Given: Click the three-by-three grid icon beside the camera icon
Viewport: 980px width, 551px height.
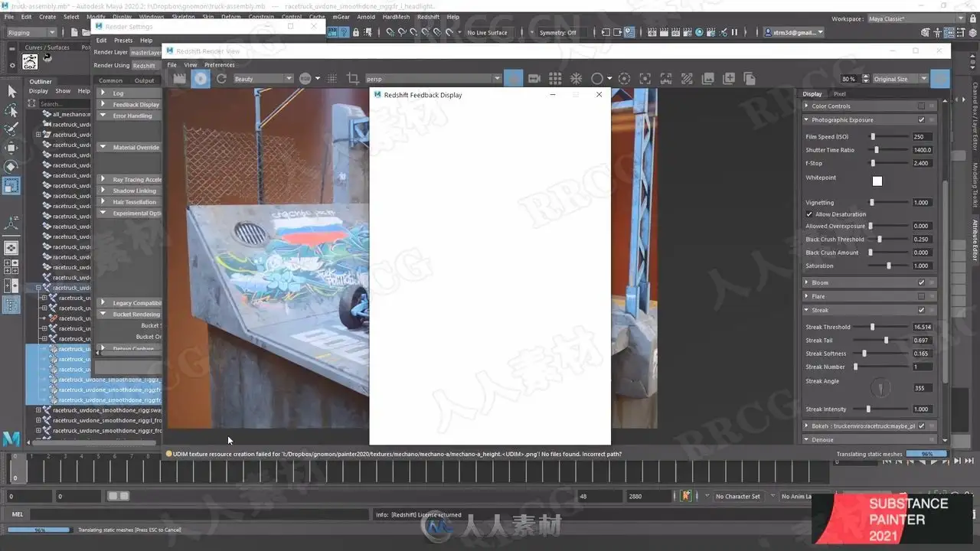Looking at the screenshot, I should [555, 78].
